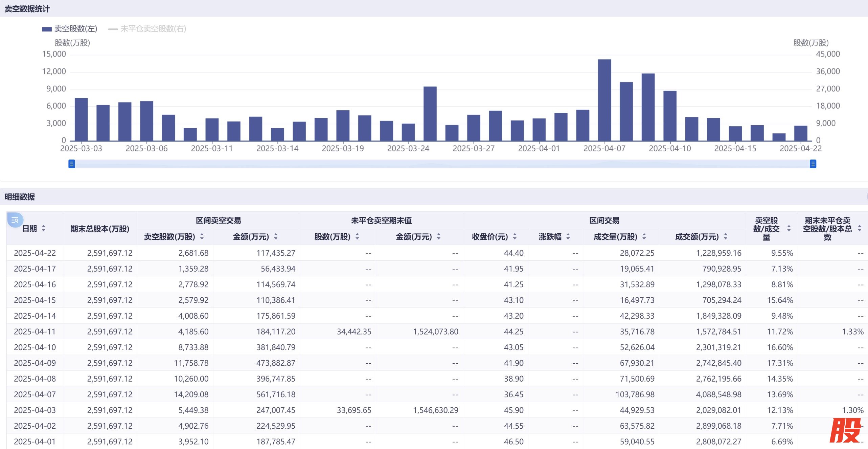Click the 2025-04-07 tallest chart bar
This screenshot has height=449, width=868.
(x=604, y=100)
